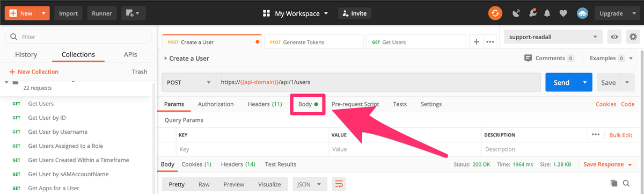Viewport: 644px width, 194px height.
Task: Click the blue Send button
Action: tap(561, 82)
